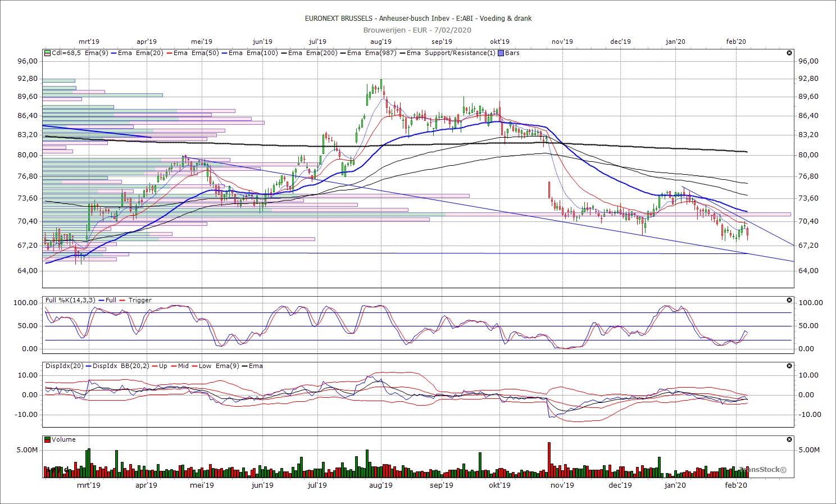Click the 100.00 label on right stochastic axis

pyautogui.click(x=811, y=302)
